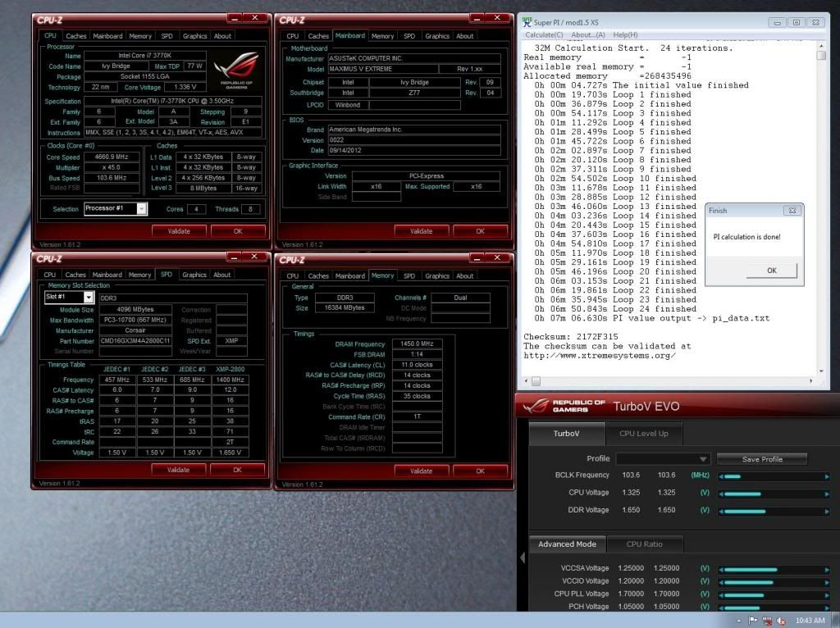The width and height of the screenshot is (840, 628).
Task: Increase CPU Voltage with right slider arrow
Action: (827, 494)
